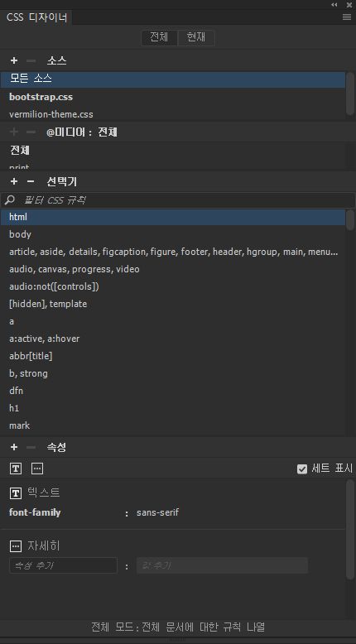This screenshot has height=644, width=356.
Task: Select a:active, a:hover selector
Action: point(173,339)
